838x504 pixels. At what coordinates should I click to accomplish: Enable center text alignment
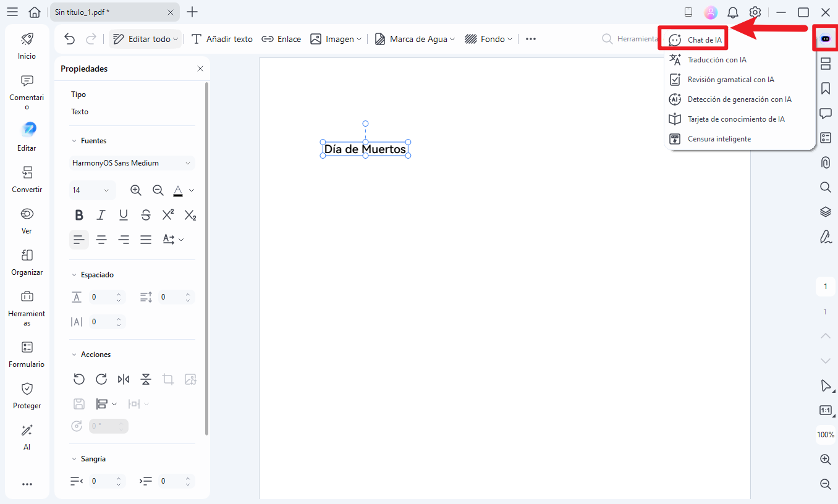tap(101, 240)
